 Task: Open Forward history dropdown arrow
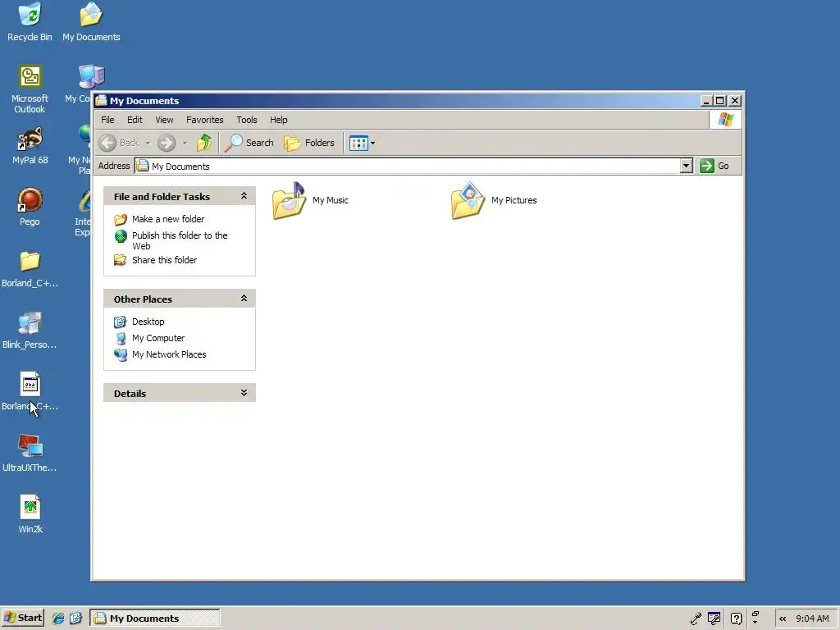pos(185,143)
